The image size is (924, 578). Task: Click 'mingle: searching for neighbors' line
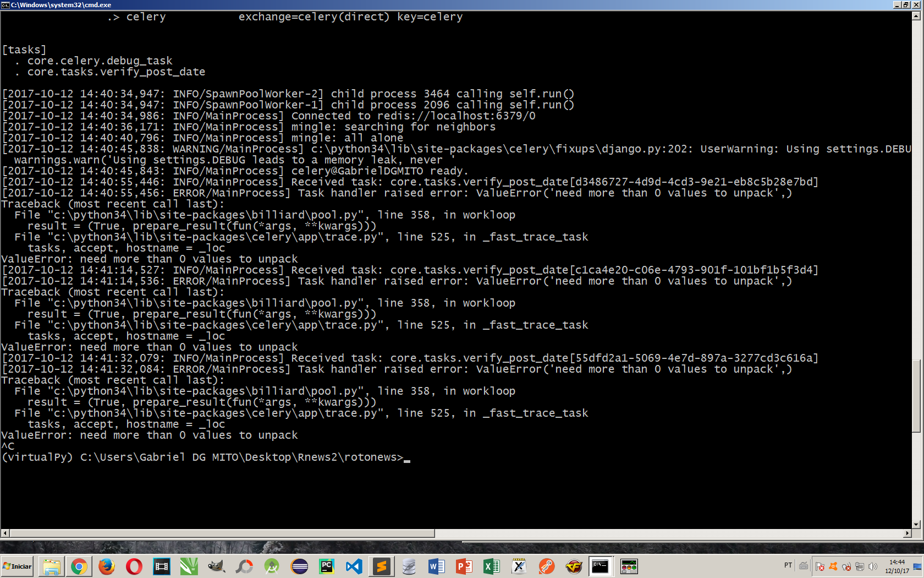point(249,127)
